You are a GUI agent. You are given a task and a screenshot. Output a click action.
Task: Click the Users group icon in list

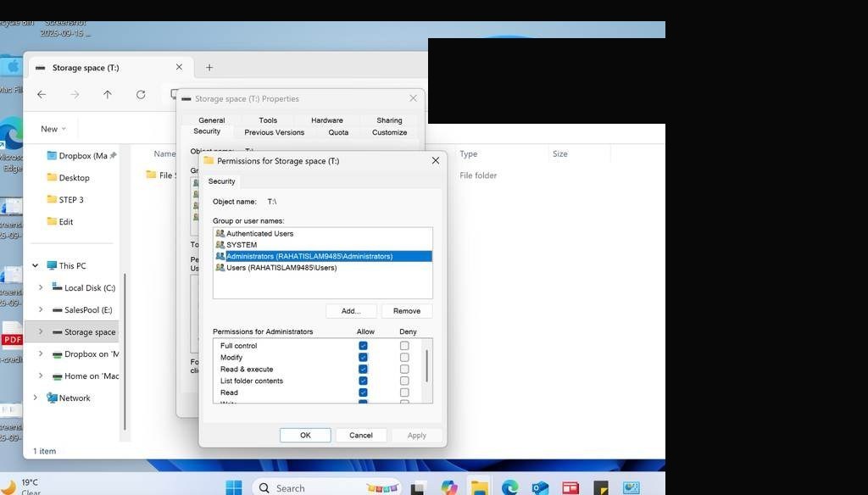[x=220, y=268]
